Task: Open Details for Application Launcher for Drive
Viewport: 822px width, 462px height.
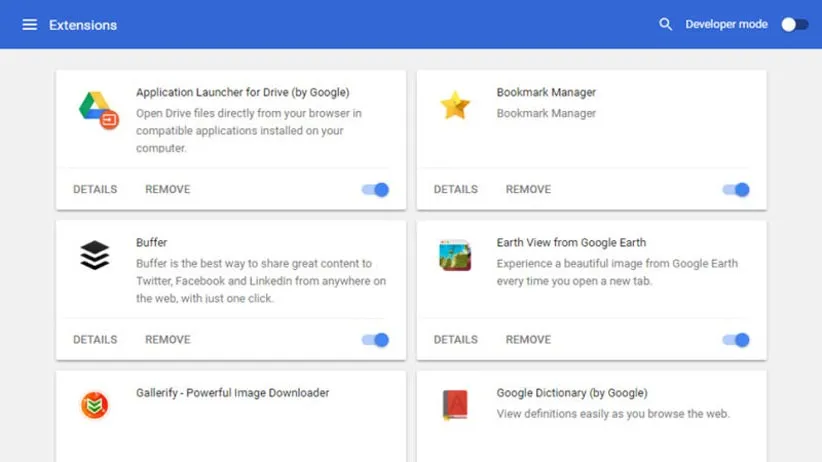Action: pyautogui.click(x=95, y=189)
